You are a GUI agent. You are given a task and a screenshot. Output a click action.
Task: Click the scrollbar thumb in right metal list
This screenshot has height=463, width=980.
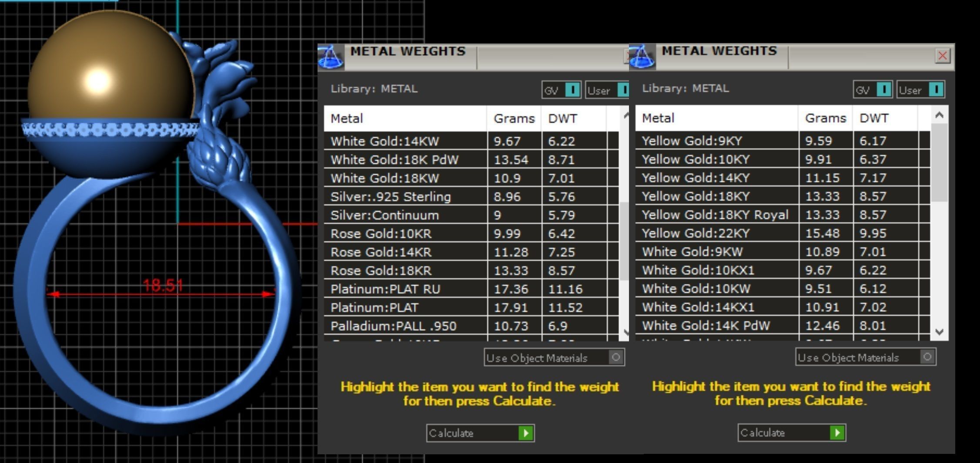click(x=939, y=162)
